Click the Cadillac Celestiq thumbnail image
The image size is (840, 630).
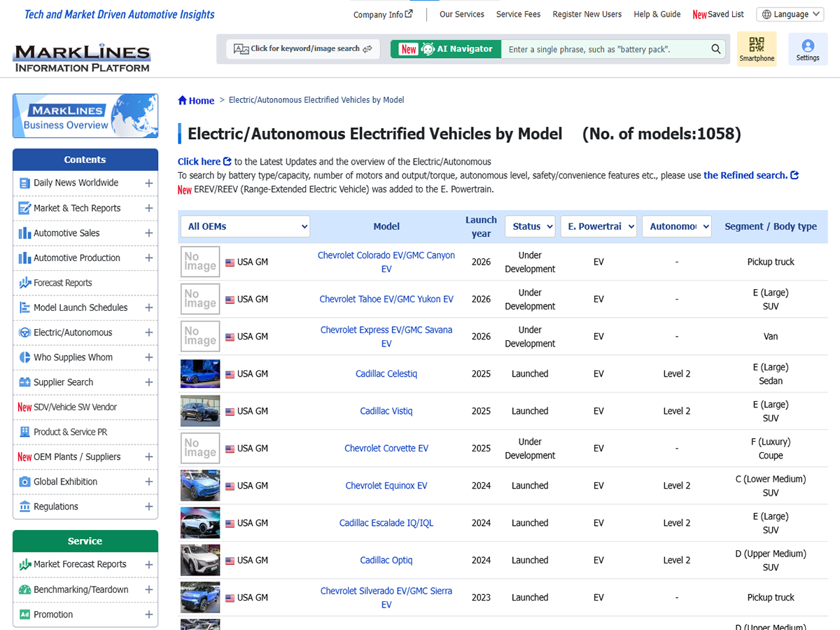coord(200,374)
